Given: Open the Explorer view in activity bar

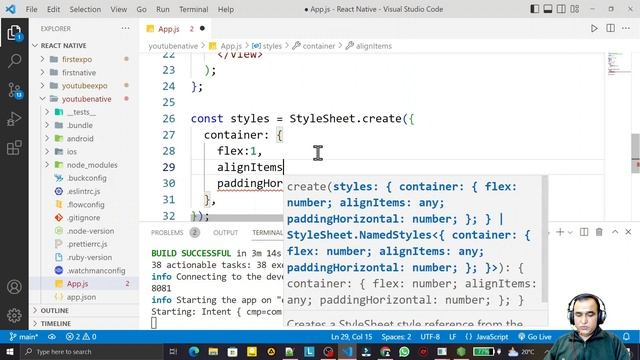Looking at the screenshot, I should 14,33.
